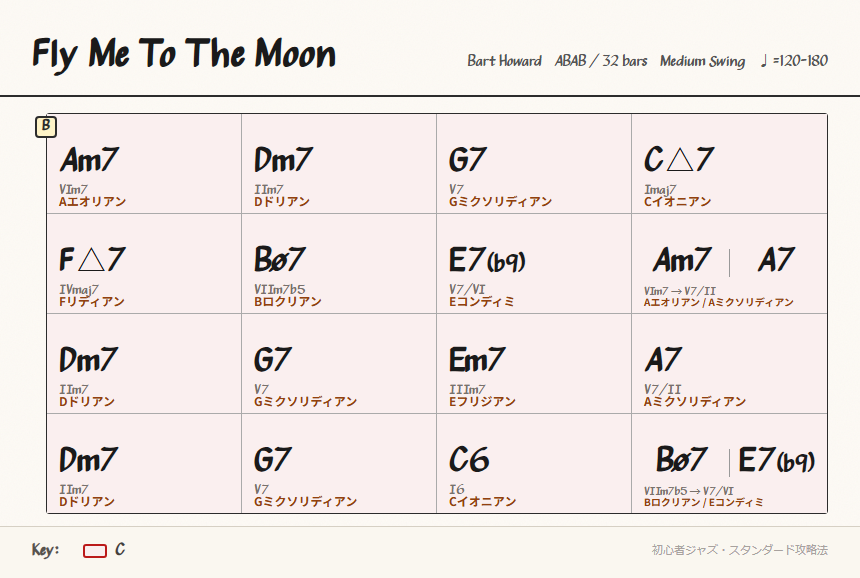Click the Key: C label

[x=78, y=550]
